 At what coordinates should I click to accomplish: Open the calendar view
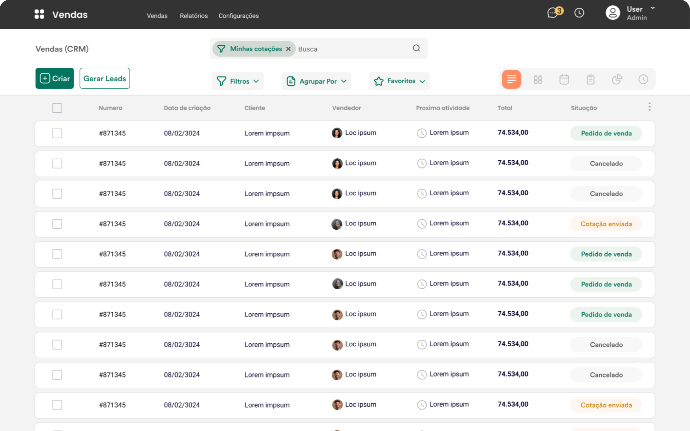[564, 79]
